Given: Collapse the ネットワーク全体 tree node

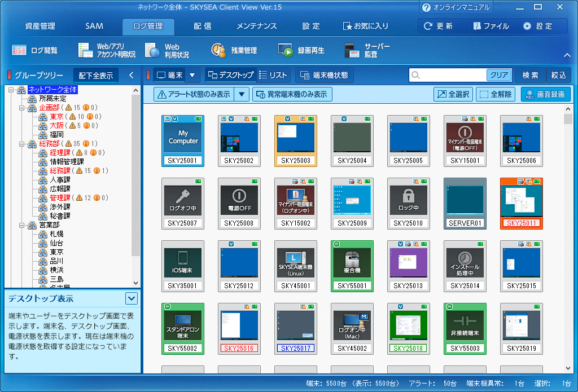Looking at the screenshot, I should [11, 90].
